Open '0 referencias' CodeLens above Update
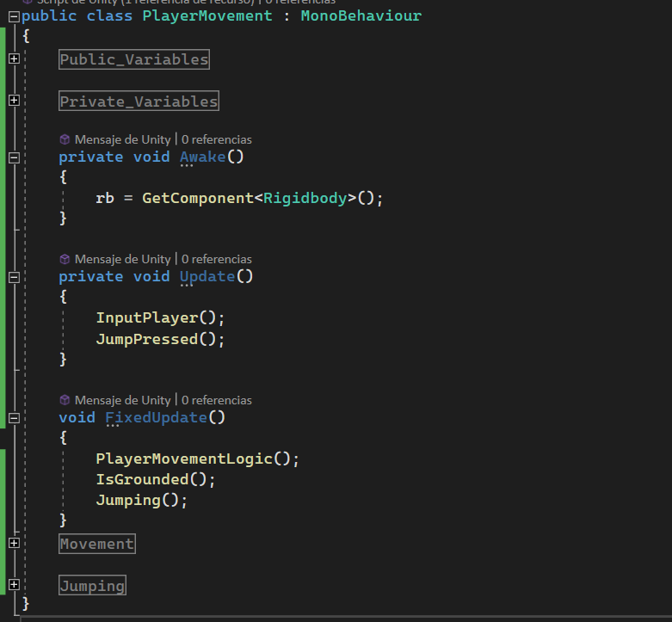This screenshot has width=672, height=622. [x=217, y=259]
